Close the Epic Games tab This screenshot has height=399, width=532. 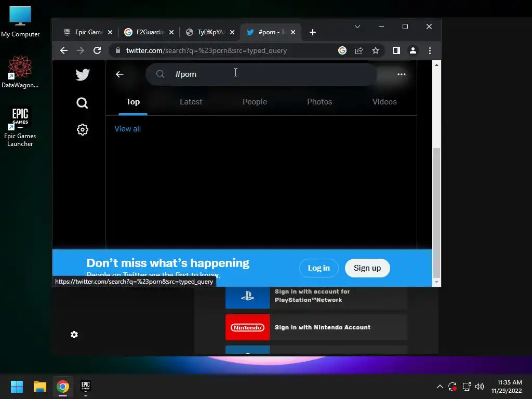click(x=110, y=32)
